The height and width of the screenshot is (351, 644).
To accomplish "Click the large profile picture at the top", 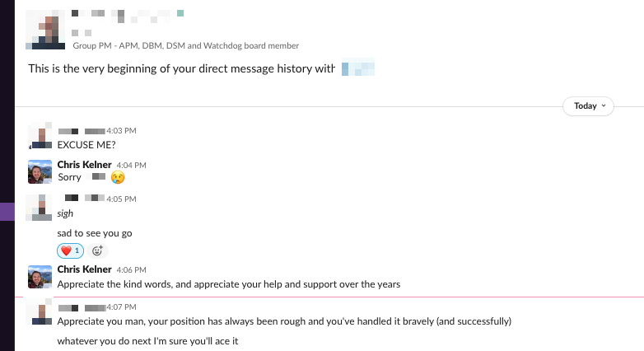I will (45, 30).
